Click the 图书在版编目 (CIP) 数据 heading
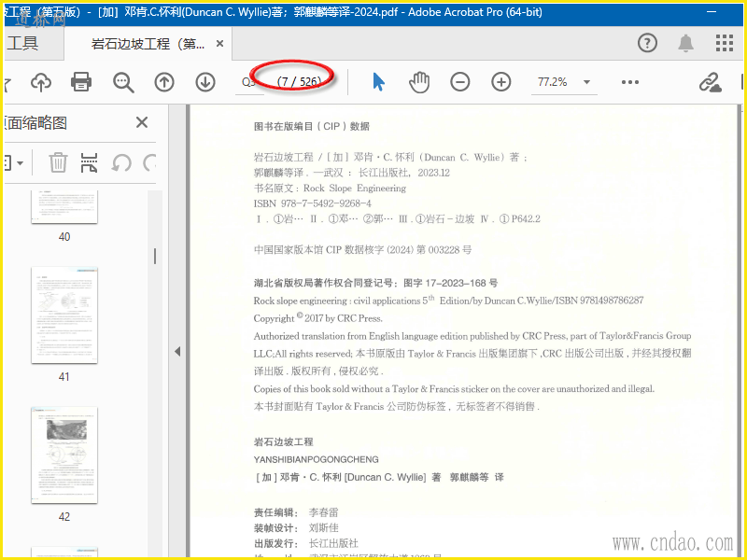The width and height of the screenshot is (747, 560). [x=312, y=126]
